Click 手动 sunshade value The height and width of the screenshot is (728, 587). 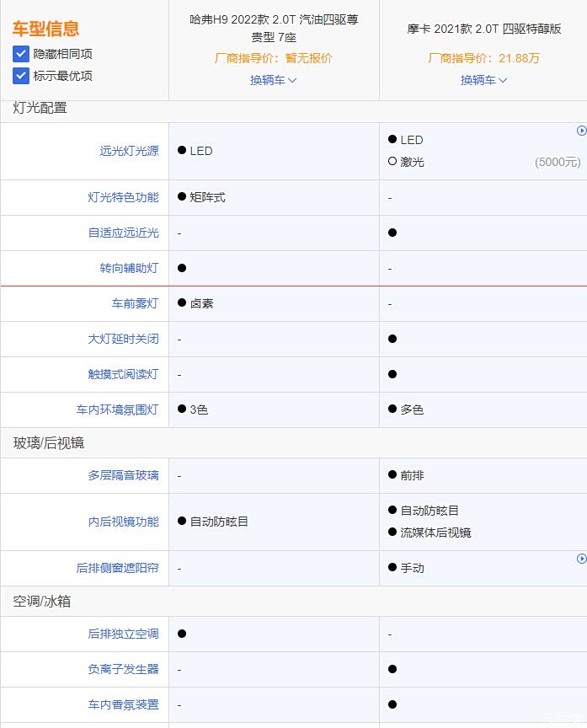412,568
